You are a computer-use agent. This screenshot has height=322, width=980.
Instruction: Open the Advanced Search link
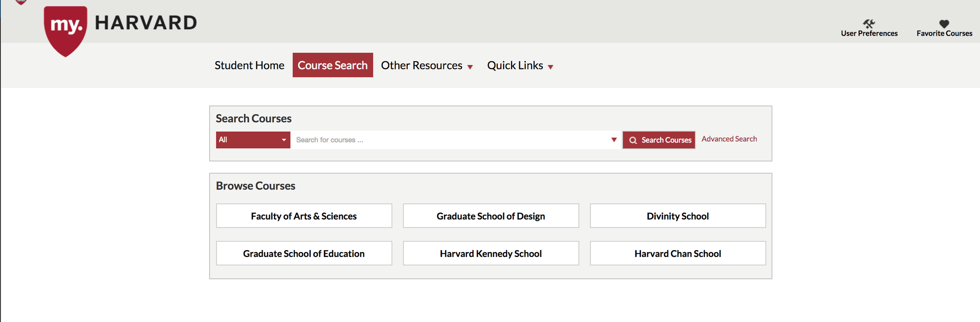(x=729, y=139)
